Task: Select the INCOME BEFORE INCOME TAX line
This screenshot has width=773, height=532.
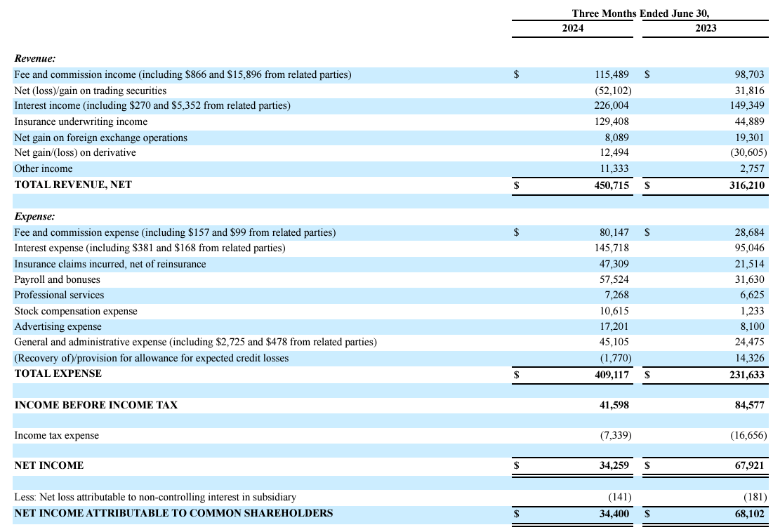Action: (x=77, y=405)
